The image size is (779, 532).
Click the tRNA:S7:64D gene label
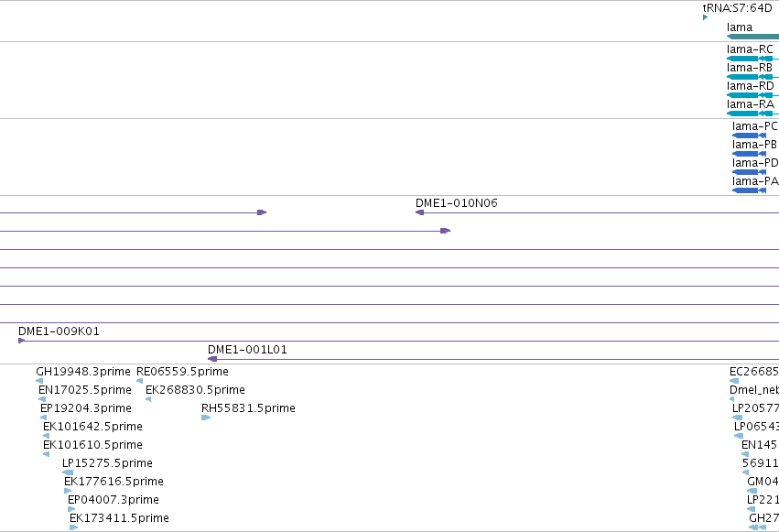[737, 8]
